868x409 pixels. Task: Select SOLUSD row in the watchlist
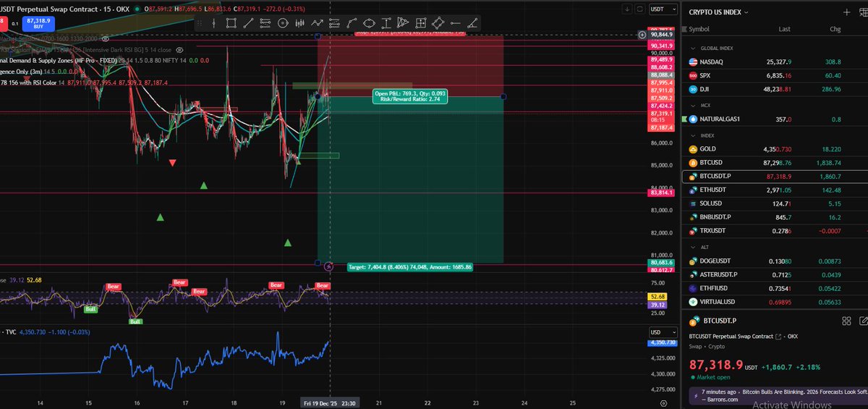point(775,203)
